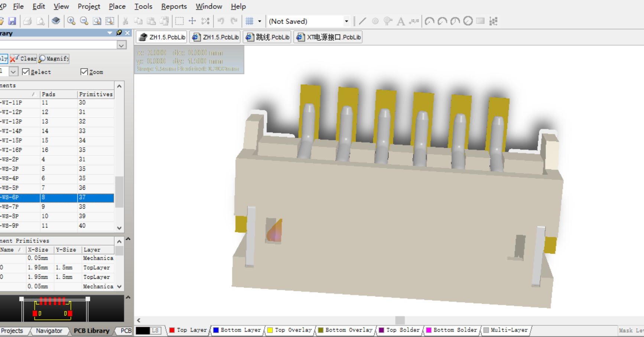Open the Place menu
The image size is (644, 337).
point(117,6)
